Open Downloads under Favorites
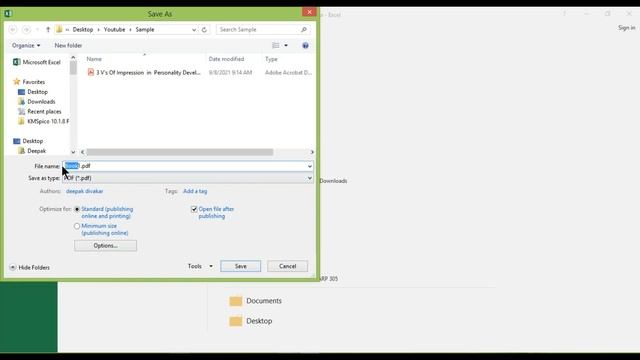 pos(37,102)
